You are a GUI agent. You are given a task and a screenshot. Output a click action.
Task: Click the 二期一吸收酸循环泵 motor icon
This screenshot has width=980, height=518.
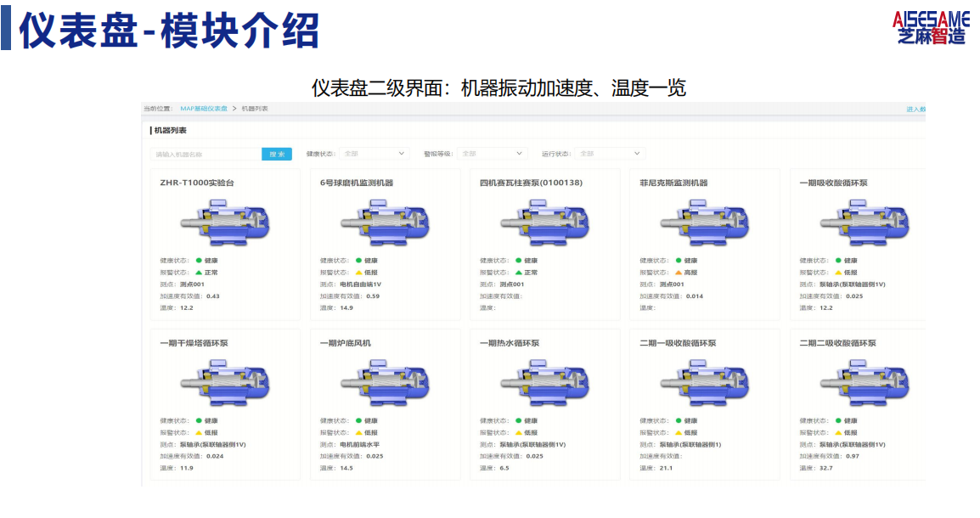[705, 382]
